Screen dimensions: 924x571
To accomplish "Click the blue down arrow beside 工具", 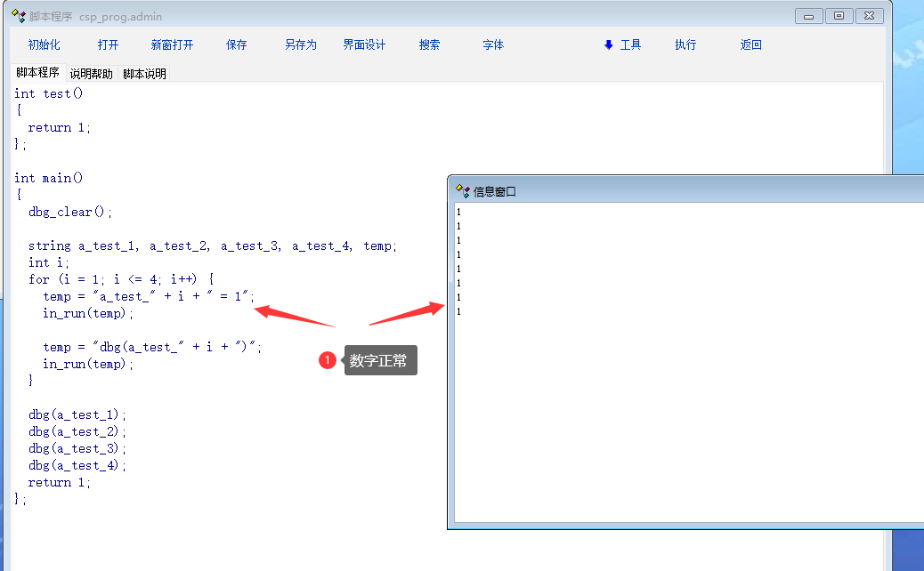I will click(609, 44).
